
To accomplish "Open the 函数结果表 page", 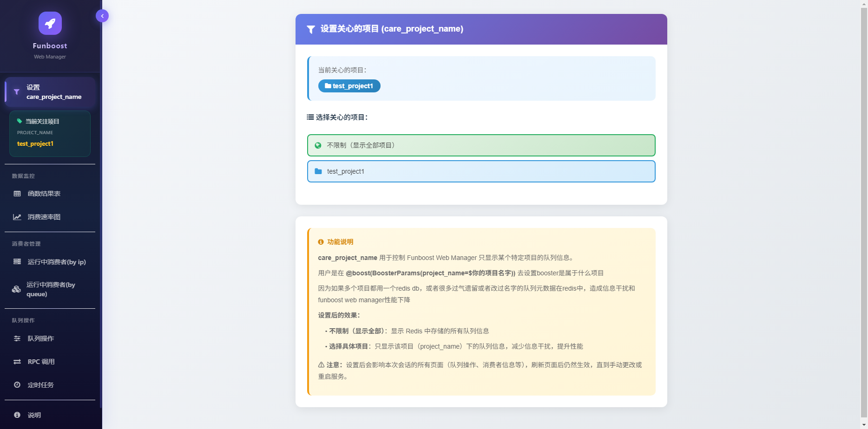I will point(50,194).
